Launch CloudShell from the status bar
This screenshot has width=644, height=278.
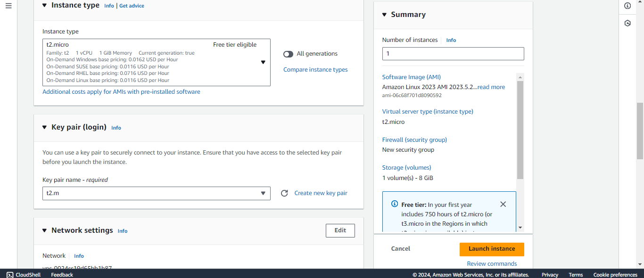[x=23, y=275]
